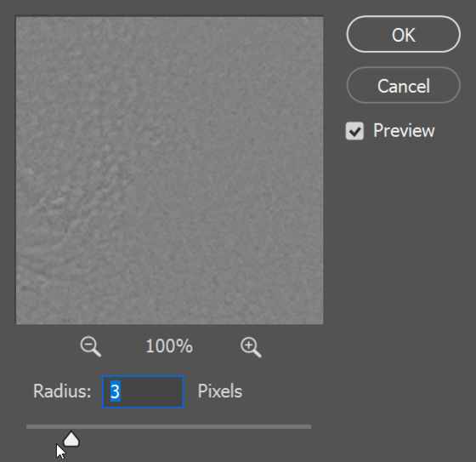Click the Preview label text

click(404, 131)
